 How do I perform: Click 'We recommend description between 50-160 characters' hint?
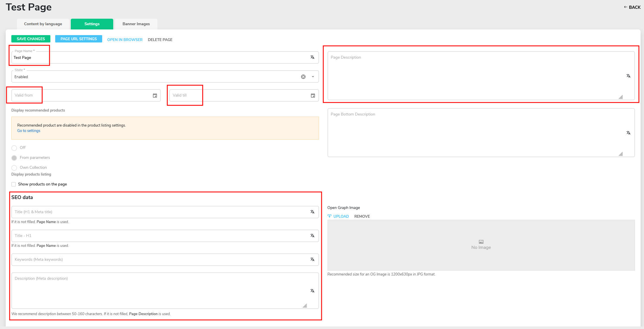coord(91,314)
